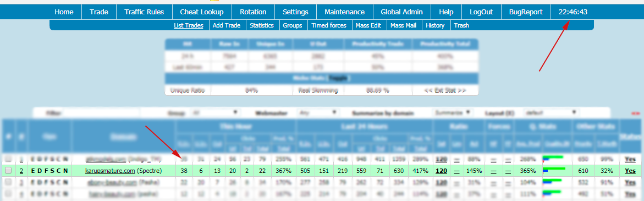
Task: Click the quality bar graph in row 1
Action: click(553, 159)
